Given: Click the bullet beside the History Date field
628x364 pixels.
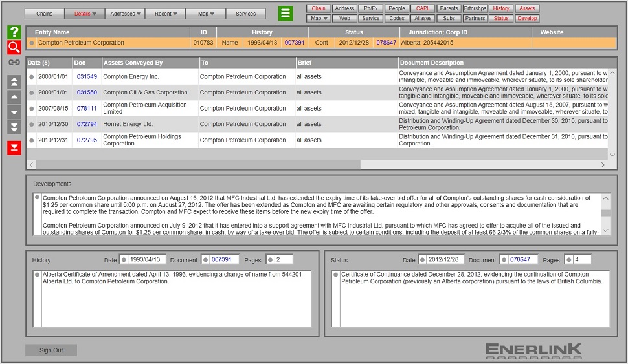Looking at the screenshot, I should 124,260.
